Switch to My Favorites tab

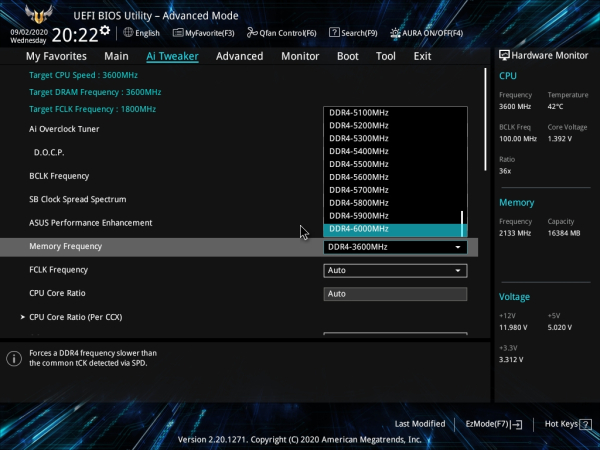point(56,56)
